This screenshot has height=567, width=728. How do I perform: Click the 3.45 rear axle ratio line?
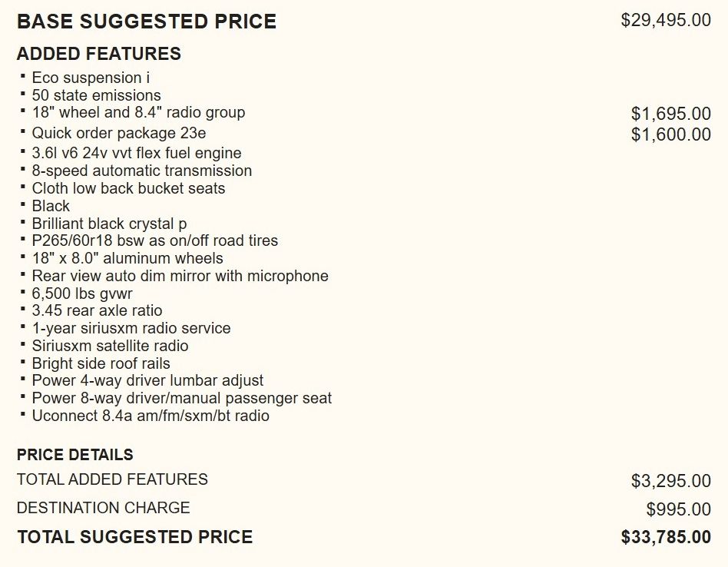click(x=97, y=310)
